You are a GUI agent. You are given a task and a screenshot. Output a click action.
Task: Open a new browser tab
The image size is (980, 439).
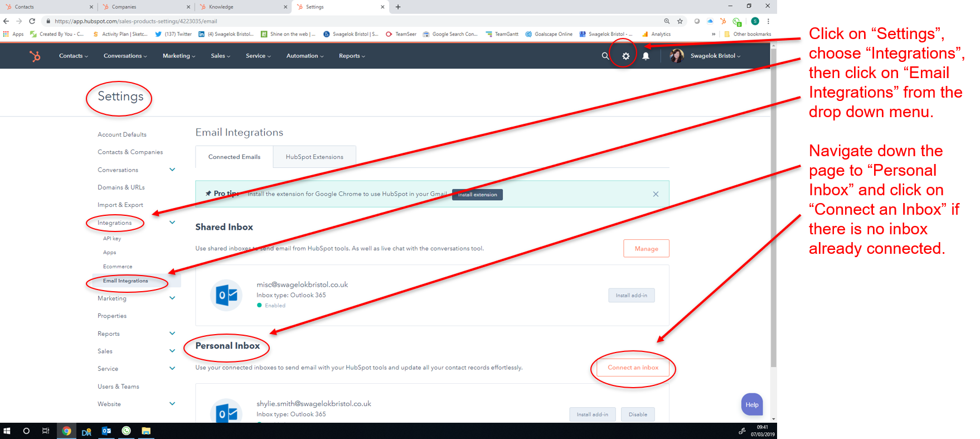[x=398, y=7]
